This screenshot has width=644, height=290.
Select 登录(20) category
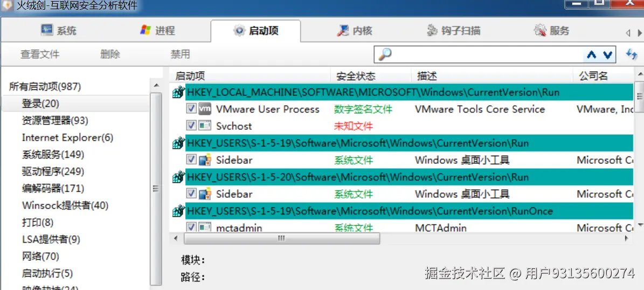[x=40, y=104]
